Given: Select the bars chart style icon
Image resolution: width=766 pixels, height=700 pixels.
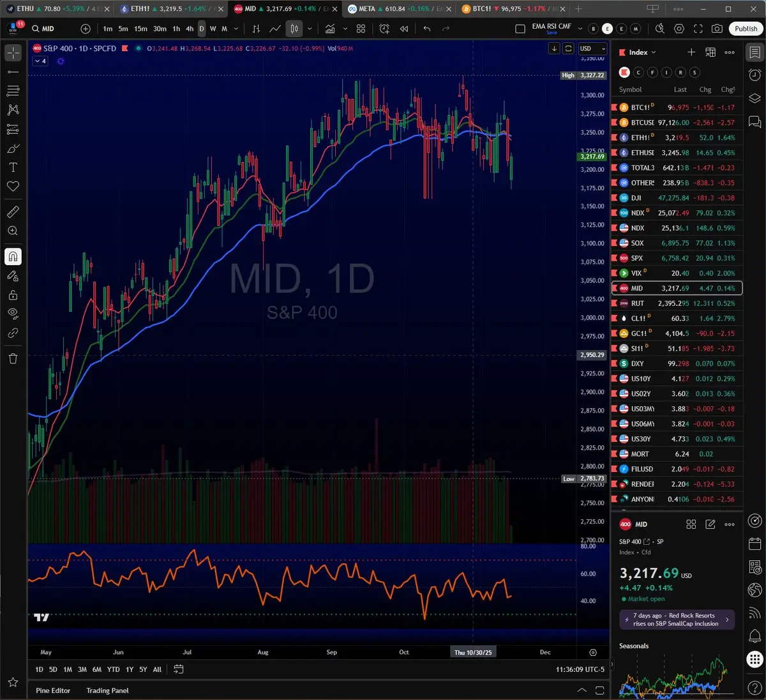Looking at the screenshot, I should tap(256, 29).
